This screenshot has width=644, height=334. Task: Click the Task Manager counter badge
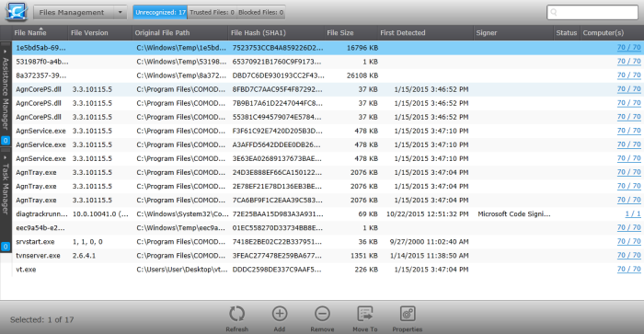click(x=6, y=247)
